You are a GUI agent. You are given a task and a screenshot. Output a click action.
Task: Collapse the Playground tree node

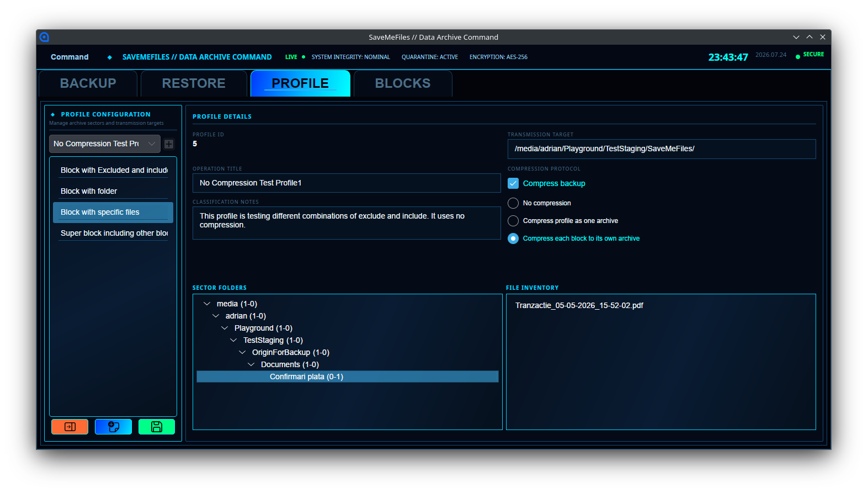click(225, 328)
